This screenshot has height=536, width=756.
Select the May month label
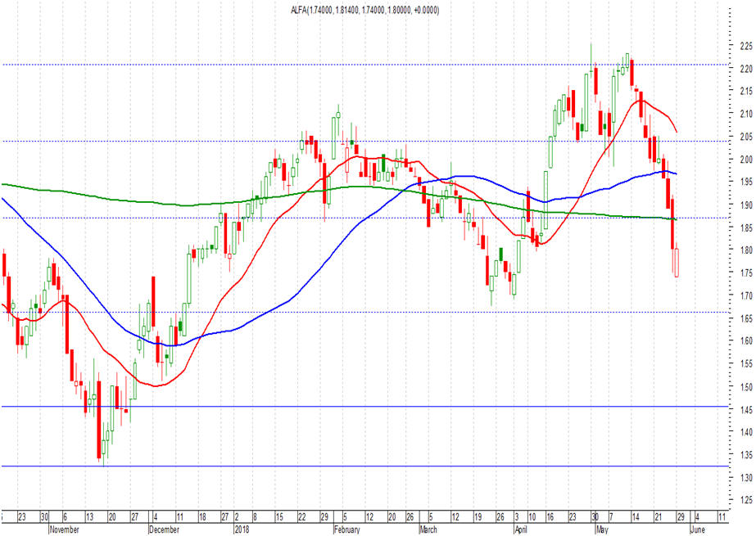coord(602,529)
